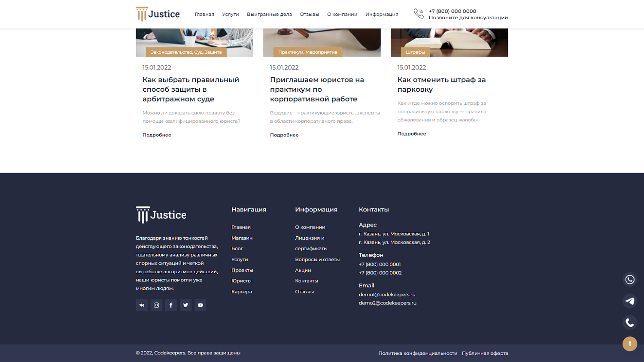
Task: Click the Justice logo in the header
Action: (x=157, y=14)
